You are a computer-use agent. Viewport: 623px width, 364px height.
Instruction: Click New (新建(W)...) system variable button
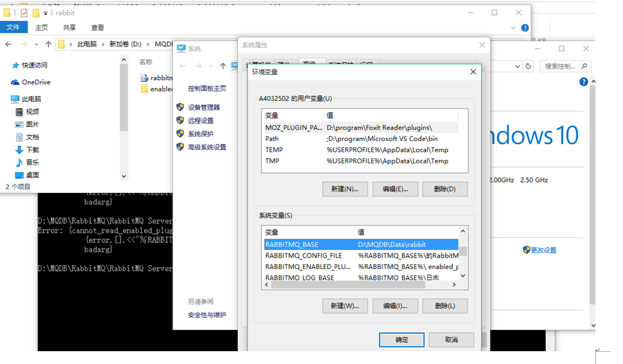(345, 306)
